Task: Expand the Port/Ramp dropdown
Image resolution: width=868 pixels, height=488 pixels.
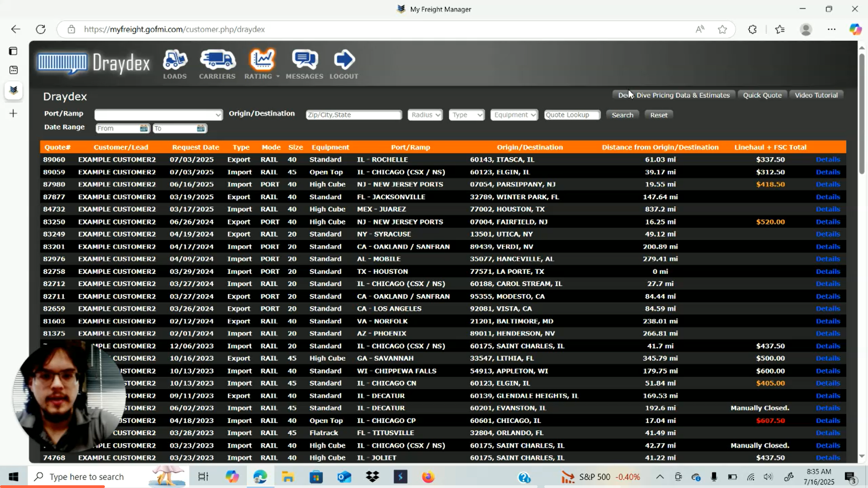Action: 158,115
